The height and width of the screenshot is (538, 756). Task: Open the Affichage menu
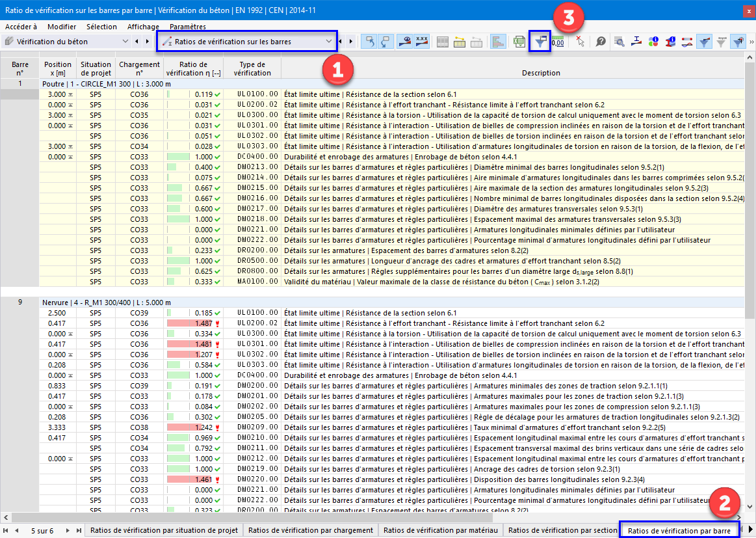(143, 27)
